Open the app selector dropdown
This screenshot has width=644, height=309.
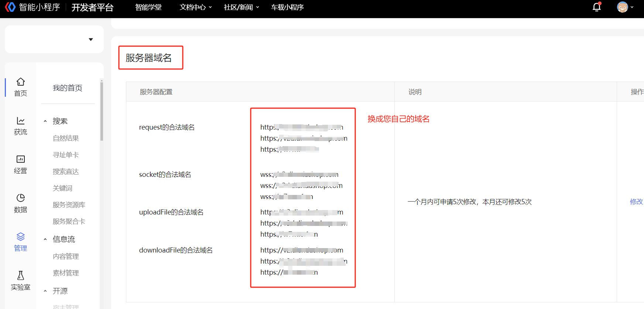click(x=90, y=40)
